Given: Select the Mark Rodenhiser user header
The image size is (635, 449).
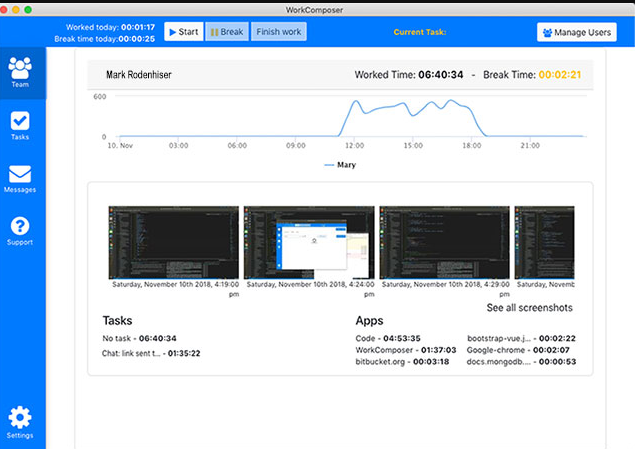Looking at the screenshot, I should (138, 74).
